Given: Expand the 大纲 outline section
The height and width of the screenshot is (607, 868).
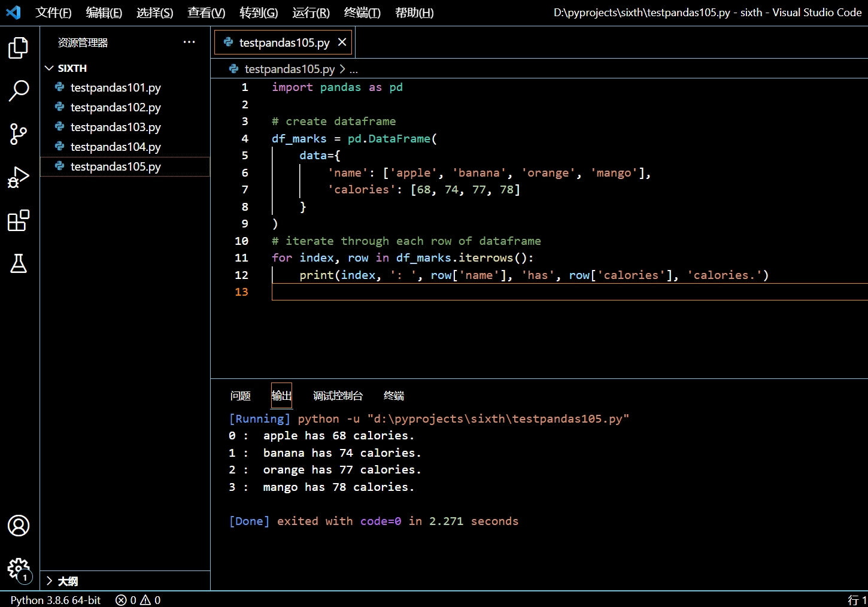Looking at the screenshot, I should [x=49, y=581].
